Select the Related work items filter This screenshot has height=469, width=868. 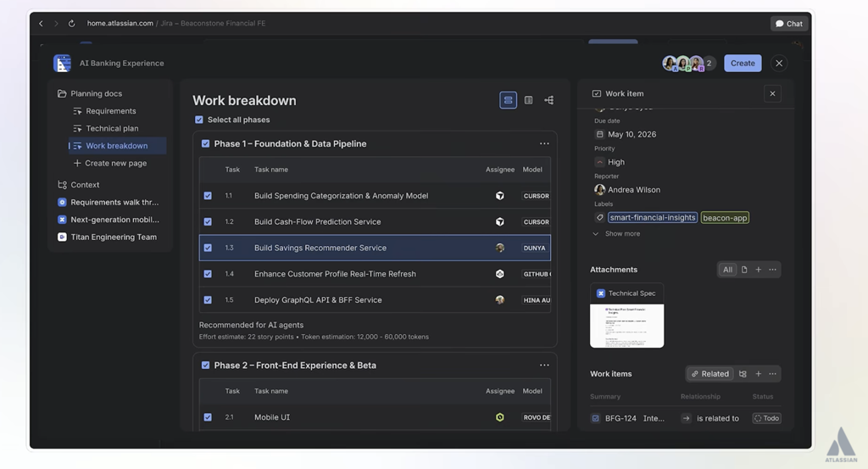710,374
